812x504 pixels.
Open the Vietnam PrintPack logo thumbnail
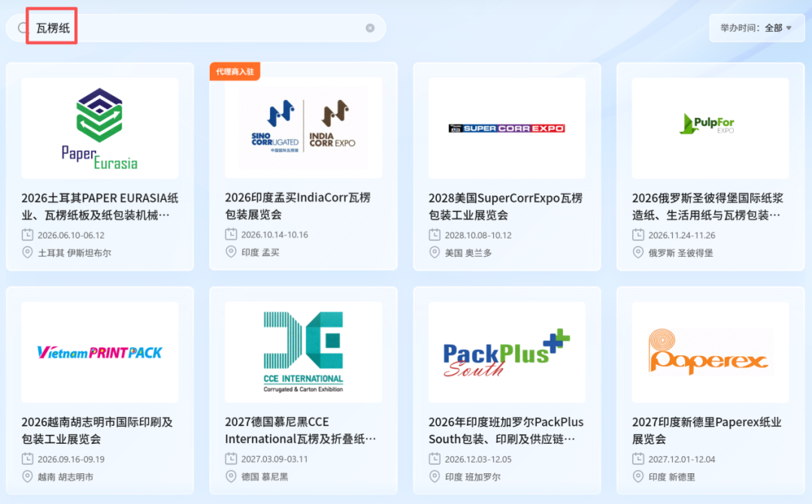(x=100, y=352)
